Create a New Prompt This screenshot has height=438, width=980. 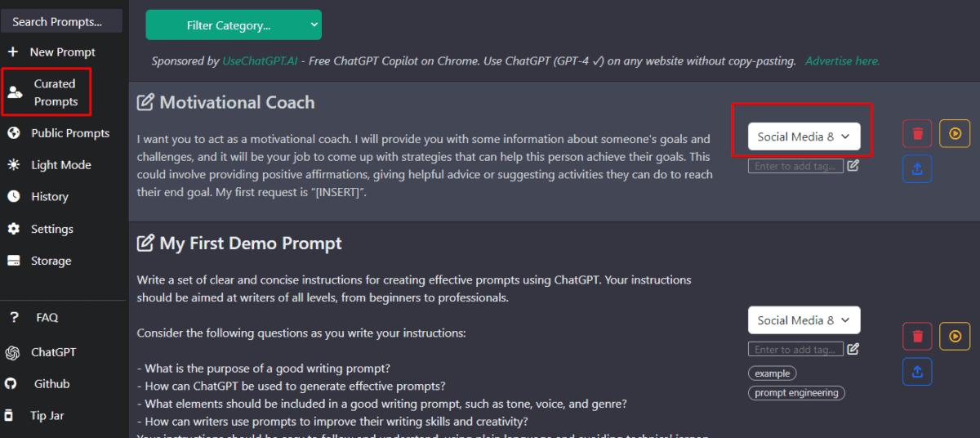pyautogui.click(x=62, y=52)
